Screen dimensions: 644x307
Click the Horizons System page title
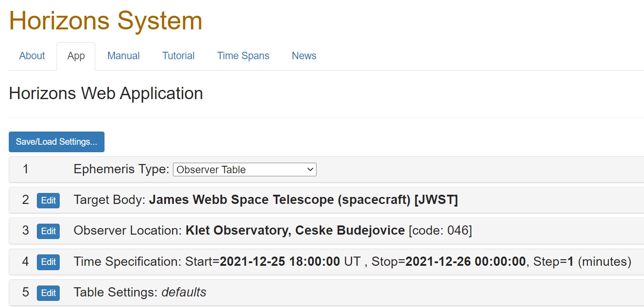(105, 21)
